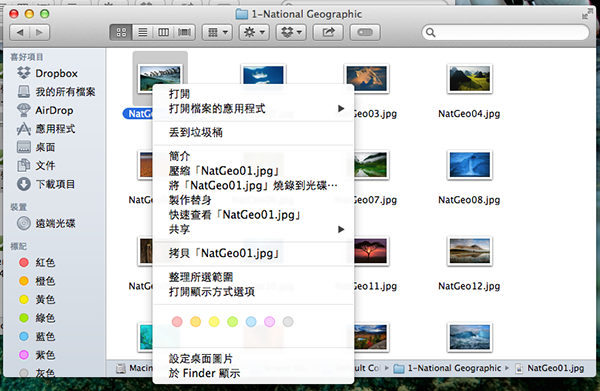This screenshot has width=600, height=391.
Task: Choose 將「NatGeo01.jpg」燒錄到光碟
Action: pos(253,186)
